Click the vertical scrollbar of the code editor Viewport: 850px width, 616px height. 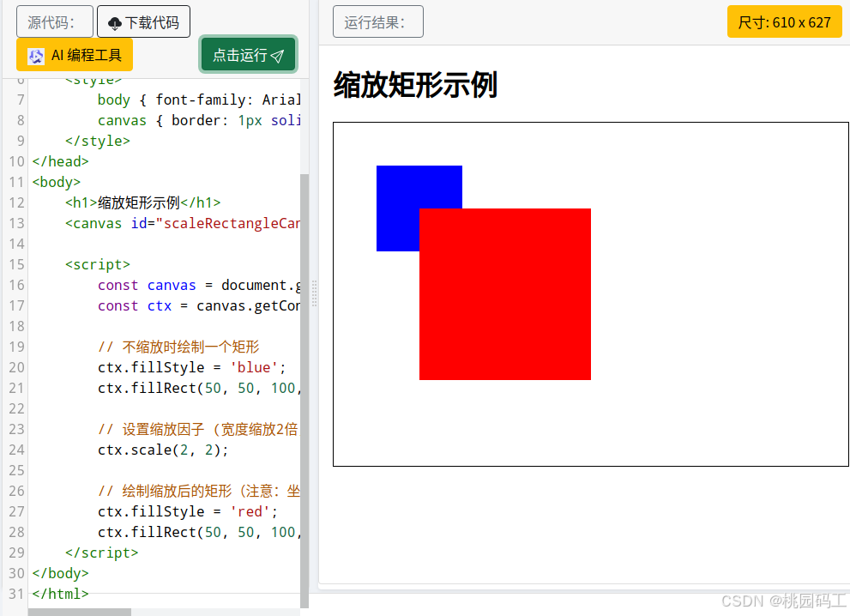[304, 390]
